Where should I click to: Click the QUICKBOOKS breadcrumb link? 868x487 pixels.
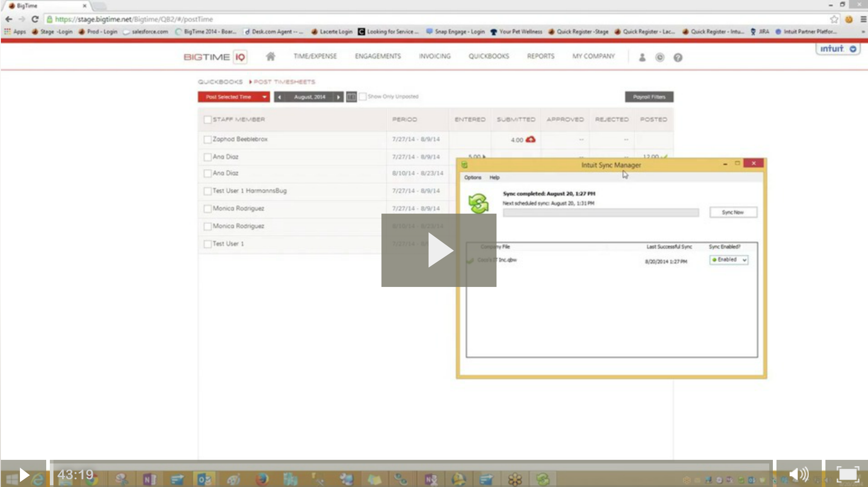pyautogui.click(x=220, y=82)
